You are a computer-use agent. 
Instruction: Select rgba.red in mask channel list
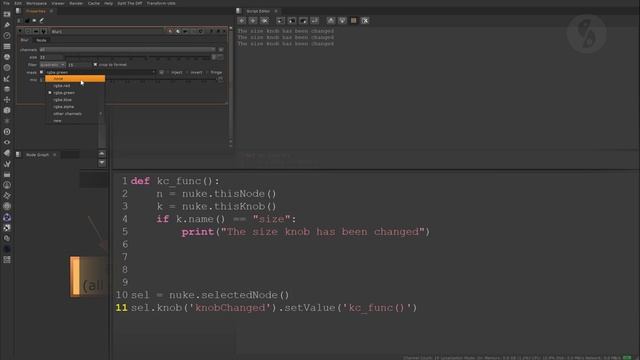click(x=75, y=86)
